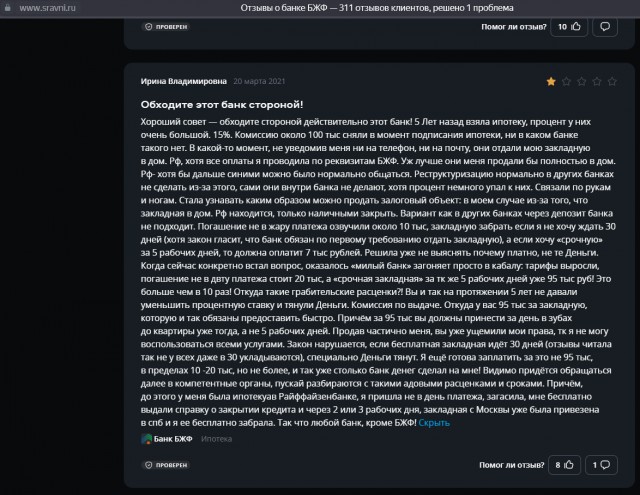The width and height of the screenshot is (640, 495).
Task: Select the second star in rating
Action: coord(566,82)
